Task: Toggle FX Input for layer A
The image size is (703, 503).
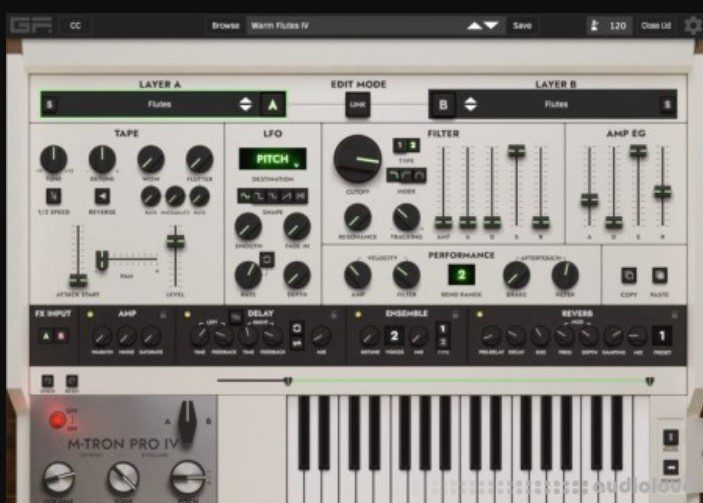Action: [x=46, y=336]
